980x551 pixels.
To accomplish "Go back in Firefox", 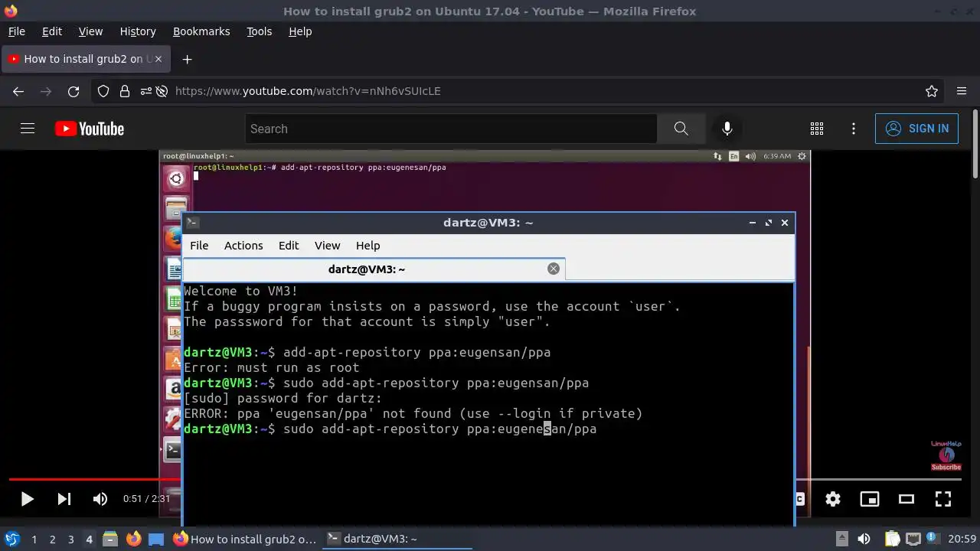I will coord(18,91).
